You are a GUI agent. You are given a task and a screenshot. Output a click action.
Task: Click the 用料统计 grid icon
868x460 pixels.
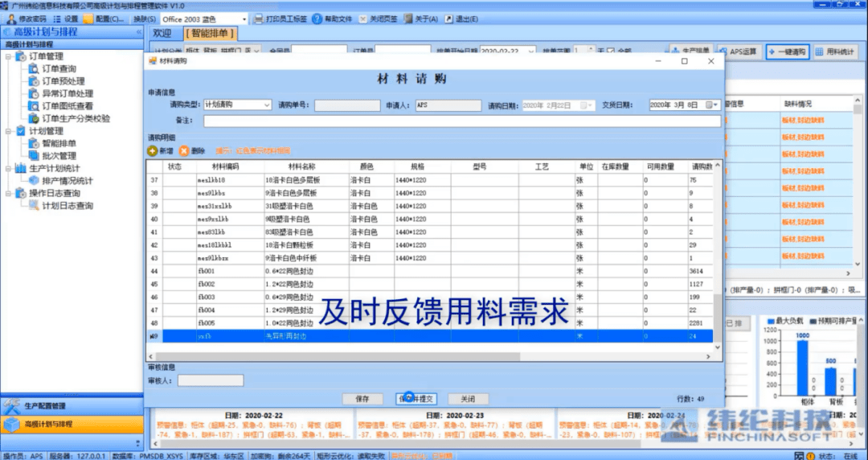point(819,51)
